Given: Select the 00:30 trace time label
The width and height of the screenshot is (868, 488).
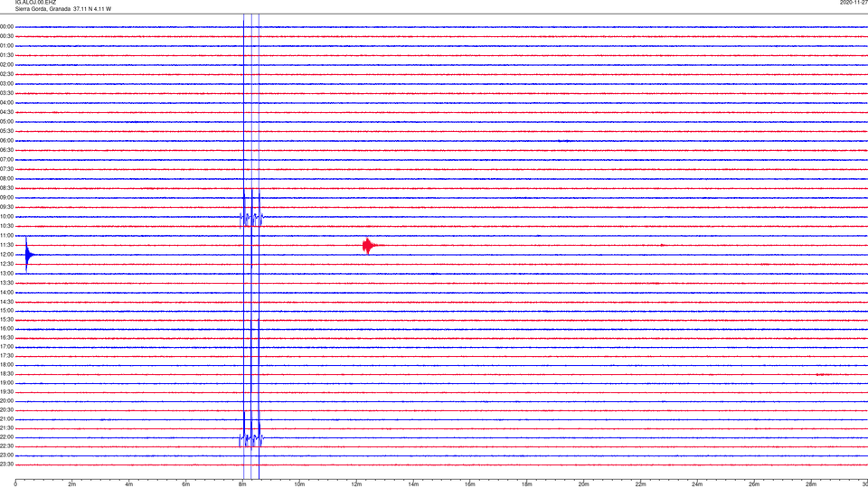Looking at the screenshot, I should [x=6, y=36].
